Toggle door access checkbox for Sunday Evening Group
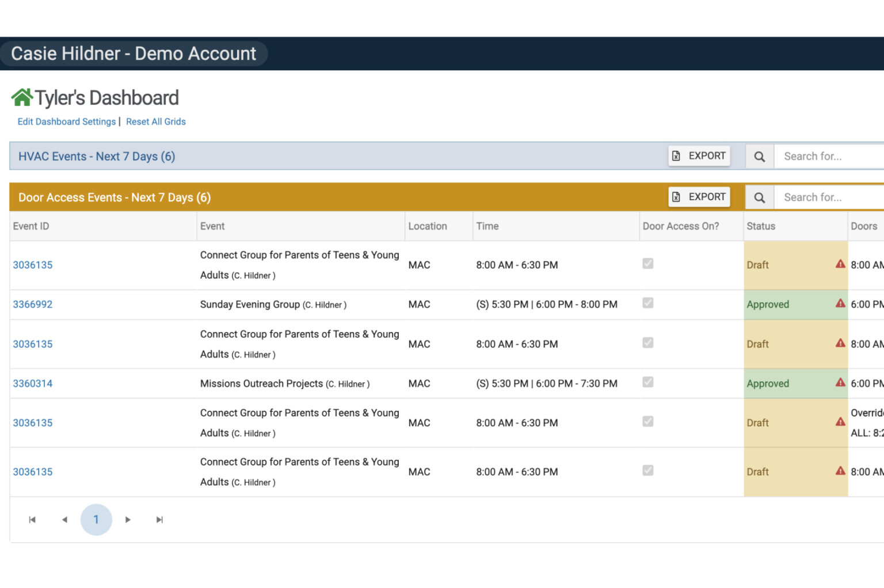The image size is (884, 588). coord(648,303)
